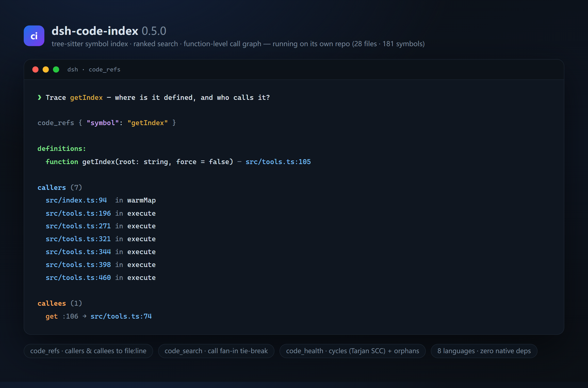Click execute beside src/tools.ts:460

tap(142, 278)
